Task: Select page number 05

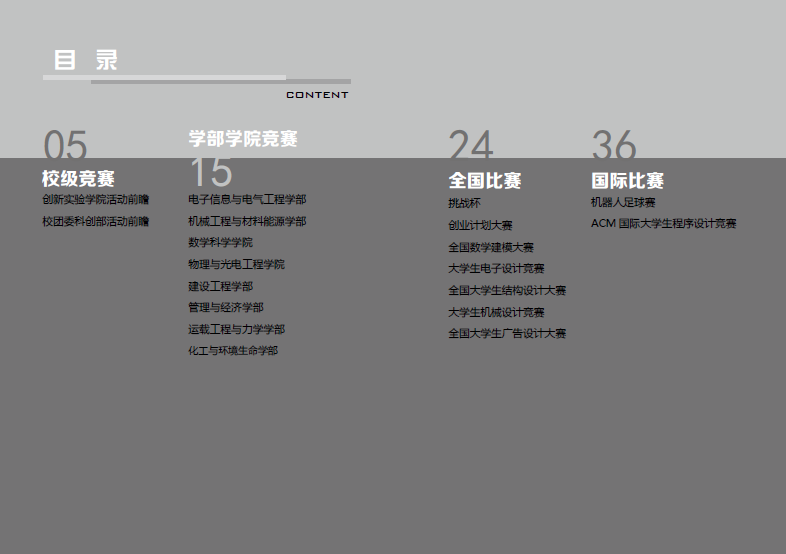Action: tap(65, 145)
